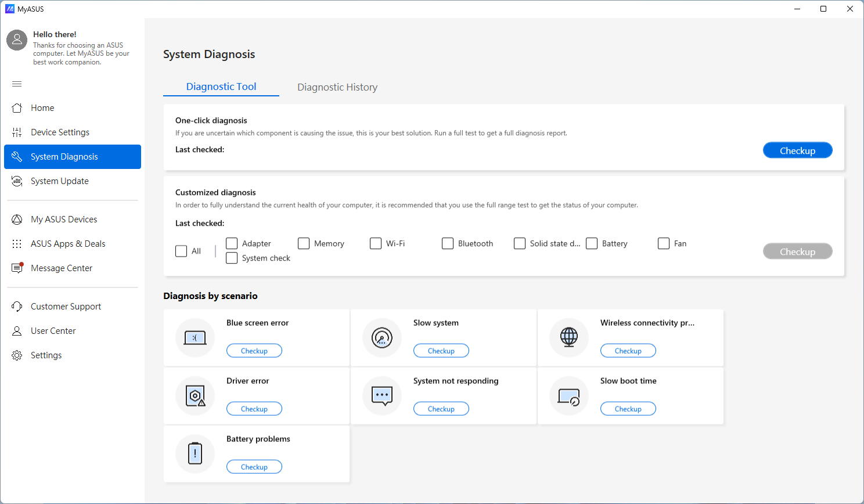Click the System not responding chat icon
The width and height of the screenshot is (864, 504).
coord(382,395)
